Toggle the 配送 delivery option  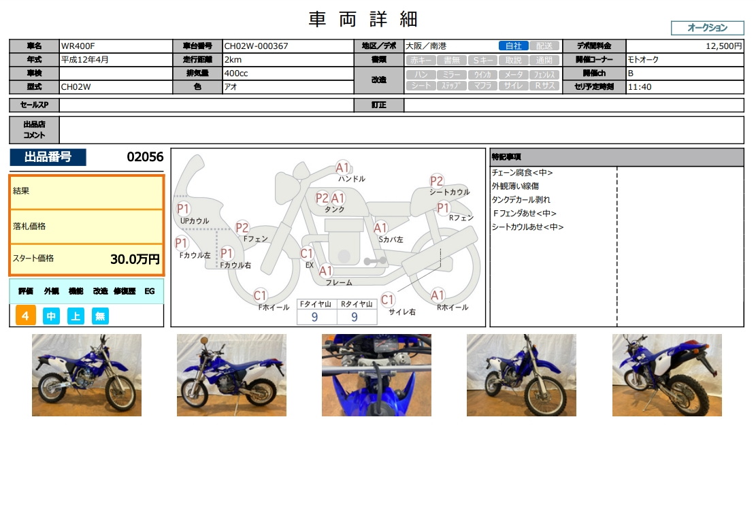544,46
